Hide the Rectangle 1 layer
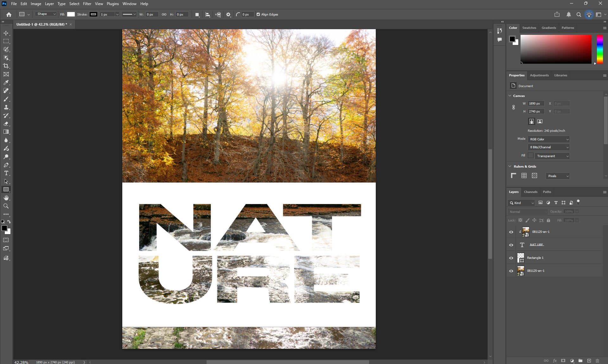The height and width of the screenshot is (364, 608). (511, 258)
